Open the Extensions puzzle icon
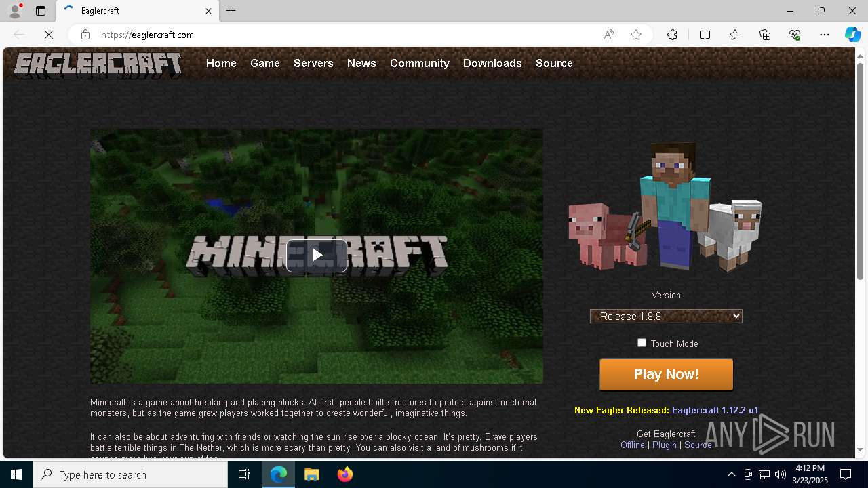868x488 pixels. (x=672, y=35)
